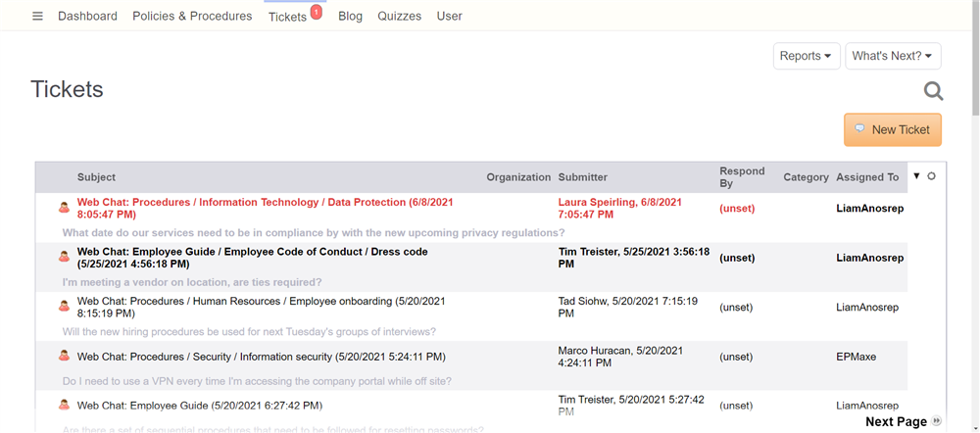
Task: Open the Data Protection web chat ticket
Action: pos(265,208)
